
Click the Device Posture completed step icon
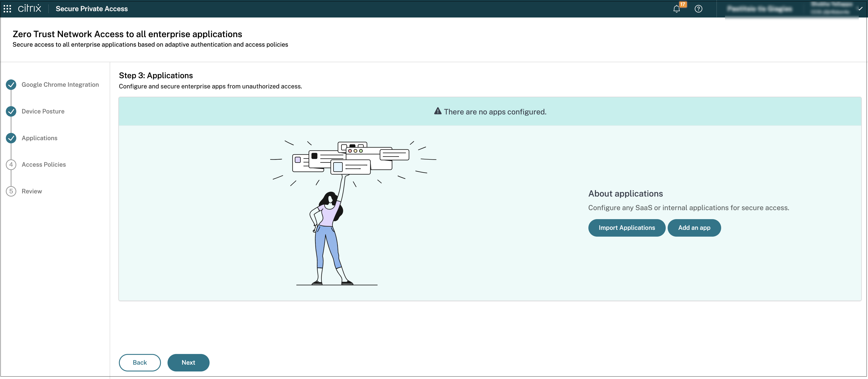(11, 112)
